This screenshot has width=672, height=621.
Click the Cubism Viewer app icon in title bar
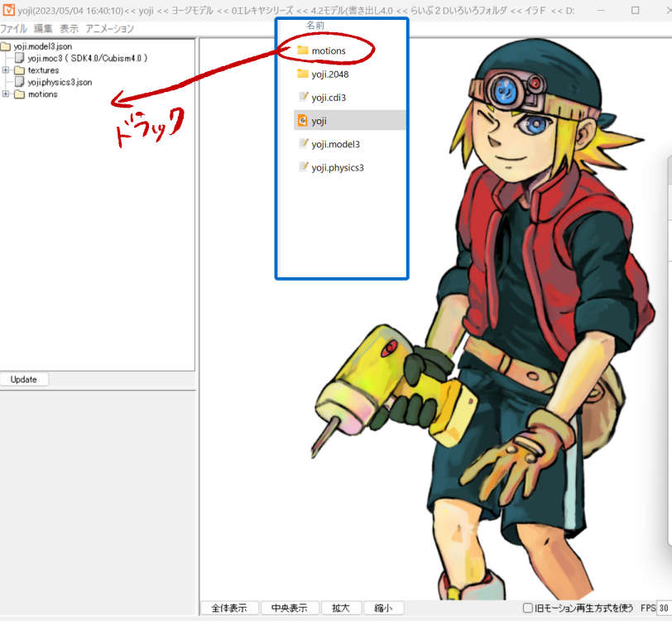(8, 9)
